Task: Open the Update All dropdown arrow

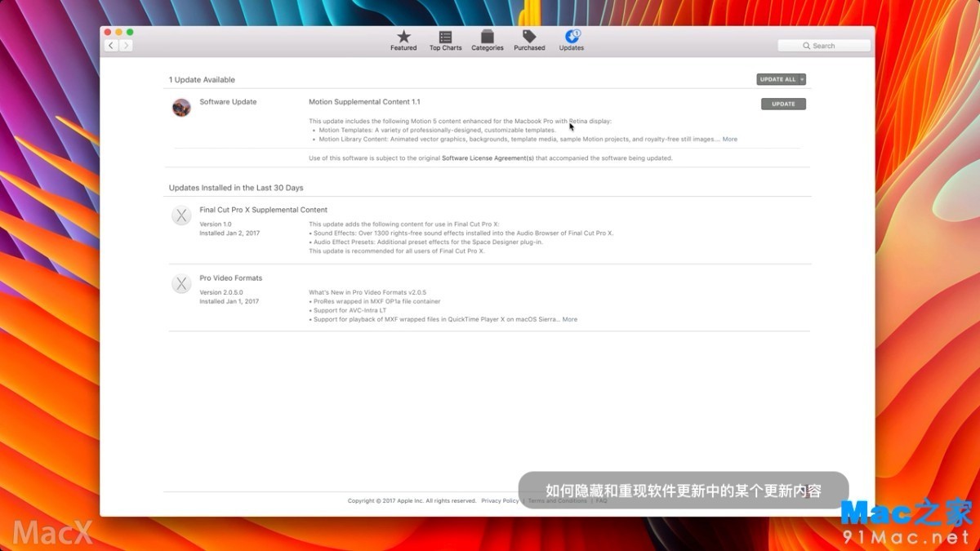Action: point(802,79)
